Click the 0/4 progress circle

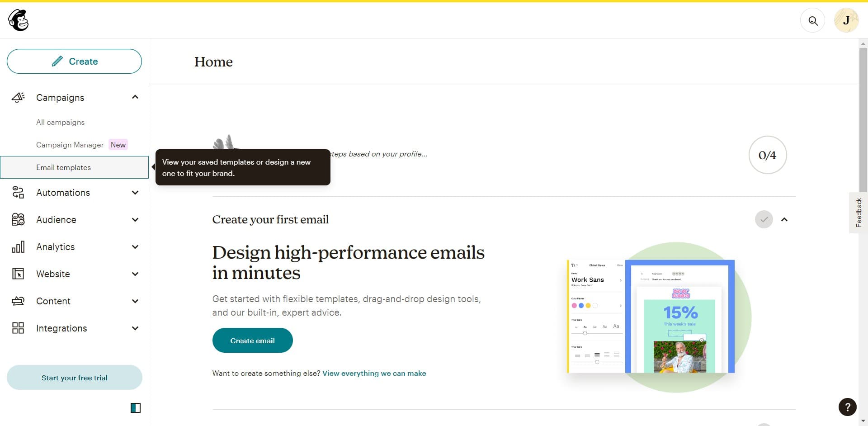point(767,155)
